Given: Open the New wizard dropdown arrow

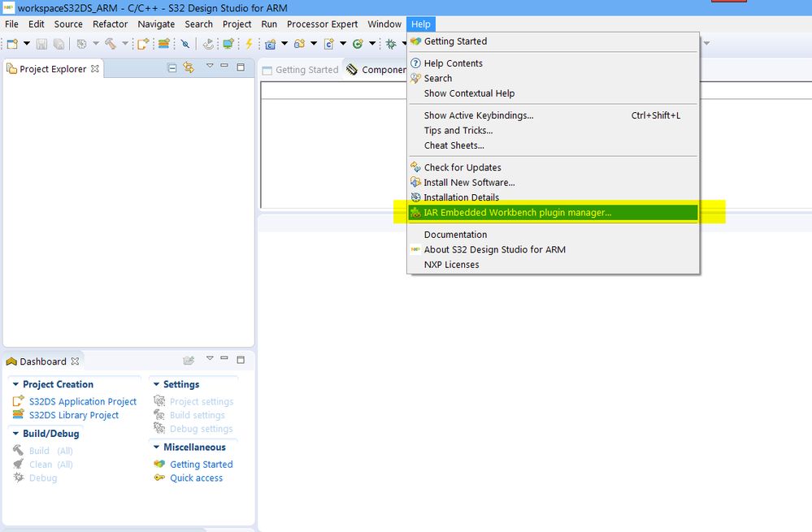Looking at the screenshot, I should click(x=26, y=44).
